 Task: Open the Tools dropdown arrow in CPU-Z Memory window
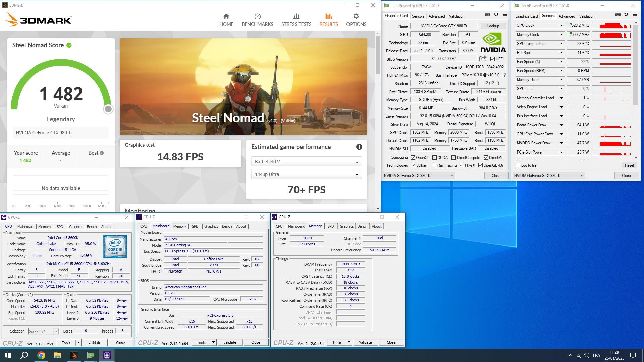[349, 342]
